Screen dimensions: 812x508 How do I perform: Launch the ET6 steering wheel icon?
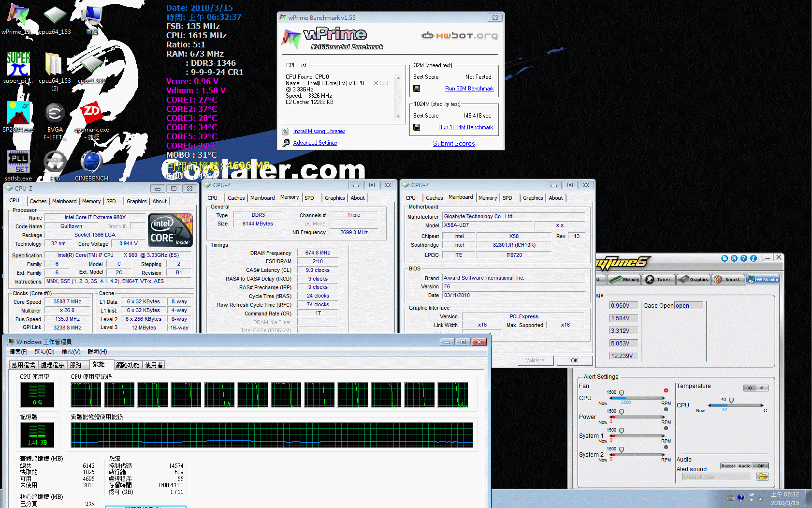click(55, 162)
